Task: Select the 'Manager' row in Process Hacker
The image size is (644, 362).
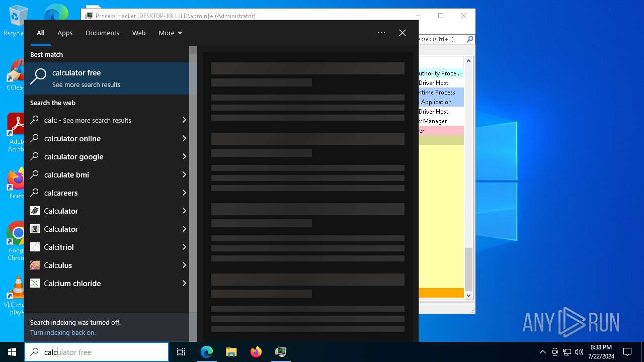Action: click(x=441, y=121)
